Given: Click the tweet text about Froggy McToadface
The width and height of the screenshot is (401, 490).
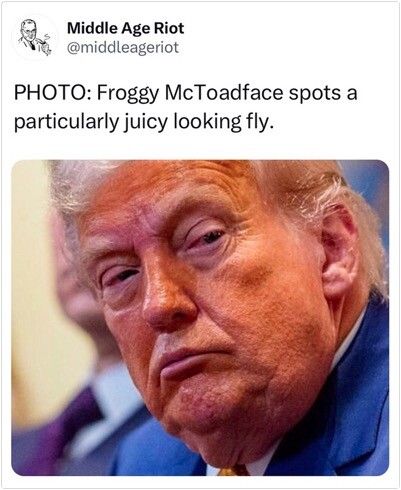Looking at the screenshot, I should click(185, 107).
